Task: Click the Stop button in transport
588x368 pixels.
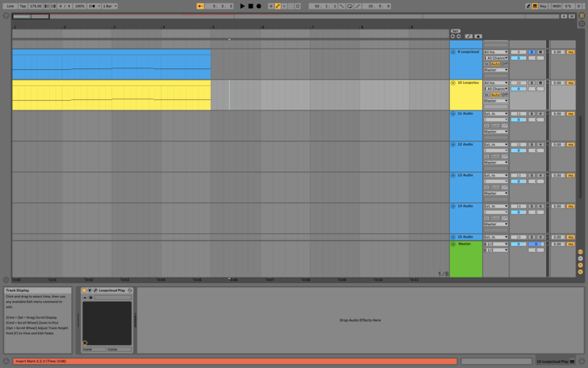Action: click(x=250, y=6)
